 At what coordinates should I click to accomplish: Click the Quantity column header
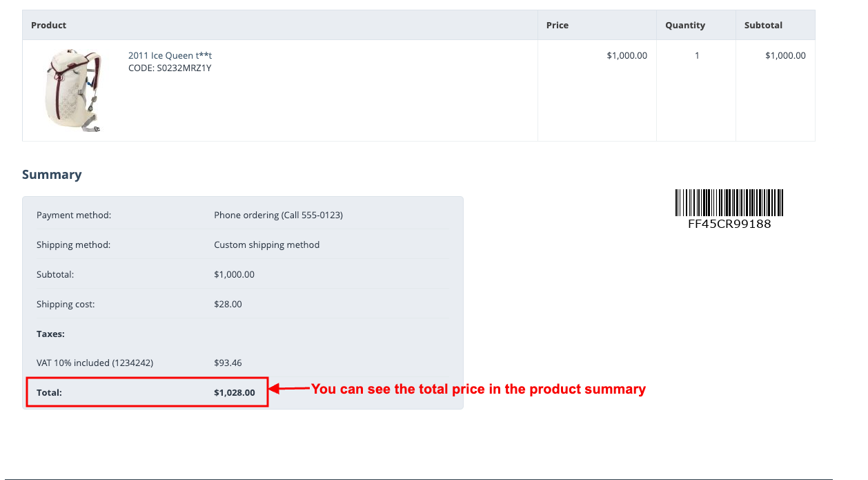point(684,25)
